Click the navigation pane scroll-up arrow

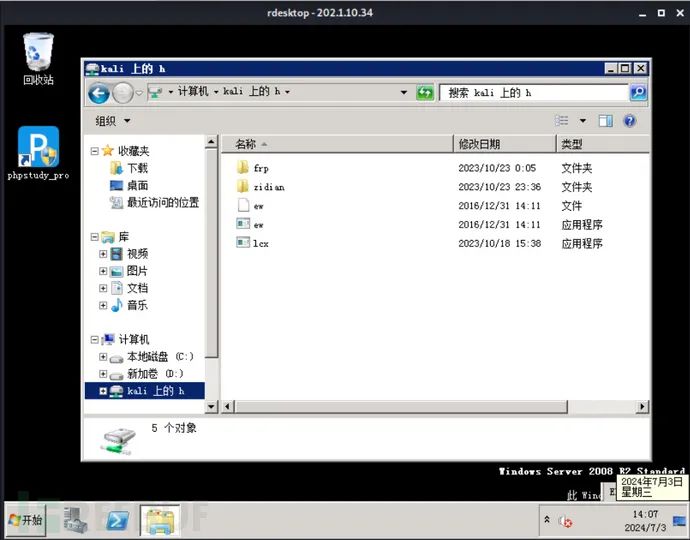pyautogui.click(x=211, y=142)
